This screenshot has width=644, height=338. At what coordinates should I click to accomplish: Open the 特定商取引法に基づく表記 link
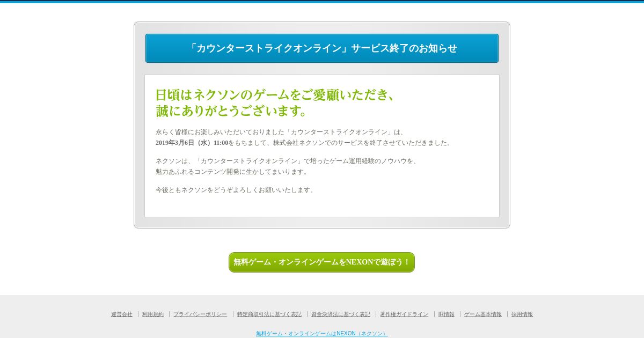269,314
